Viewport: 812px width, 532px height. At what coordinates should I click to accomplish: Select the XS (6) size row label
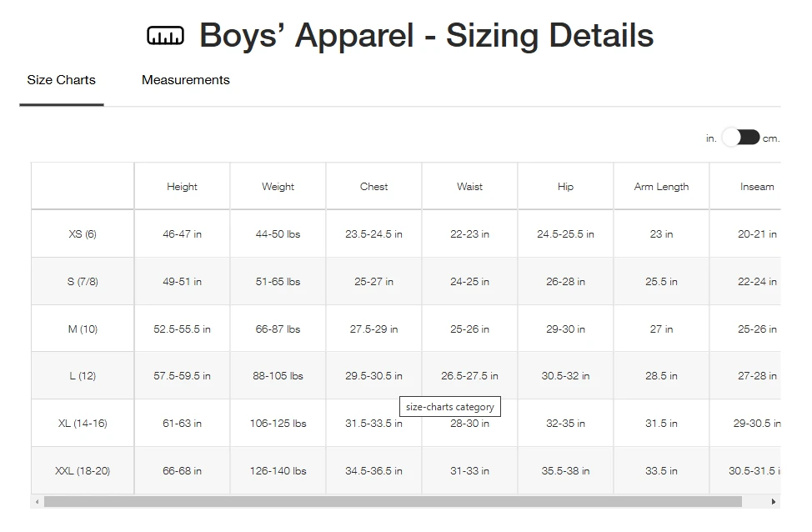pyautogui.click(x=83, y=234)
